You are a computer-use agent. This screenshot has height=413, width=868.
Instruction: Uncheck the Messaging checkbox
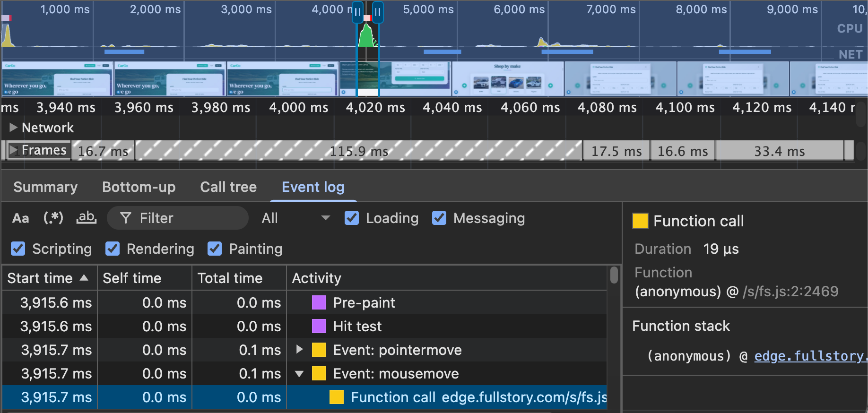click(439, 218)
